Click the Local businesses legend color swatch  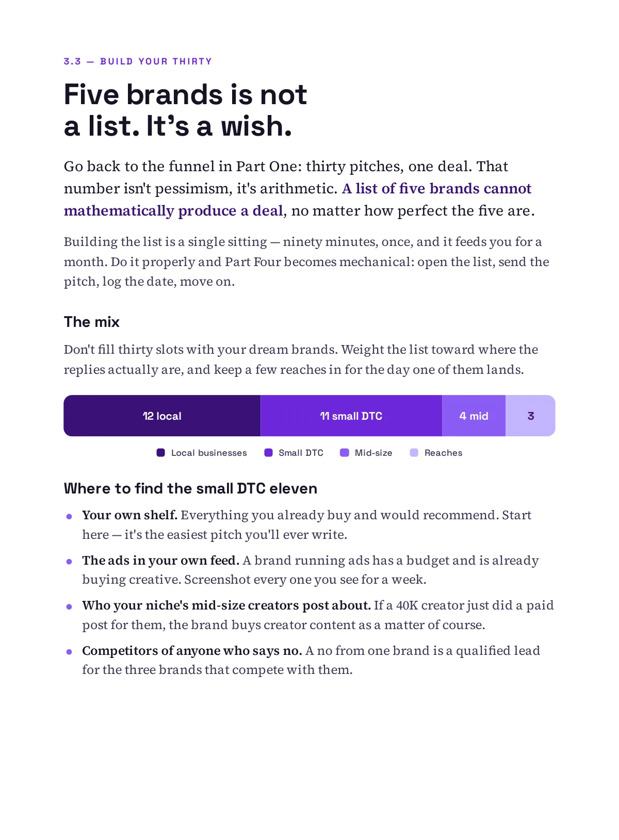click(x=160, y=453)
